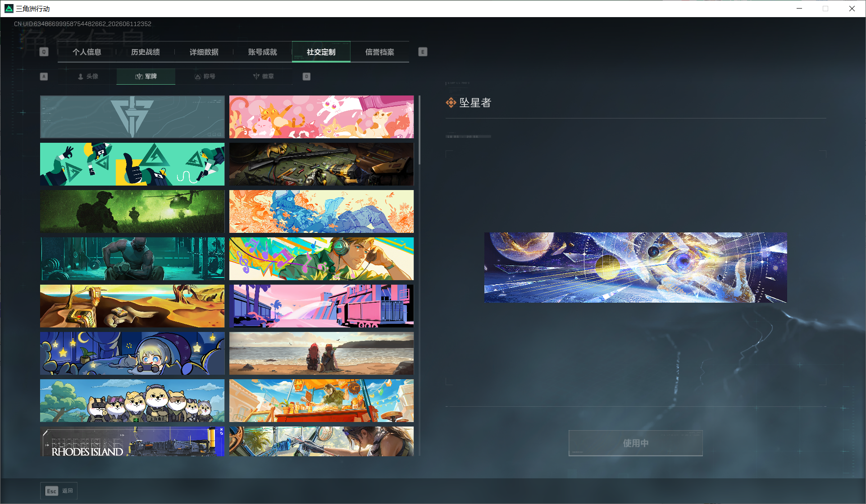Click the banner list vertical scrollbar
This screenshot has height=504, width=866.
point(419,130)
